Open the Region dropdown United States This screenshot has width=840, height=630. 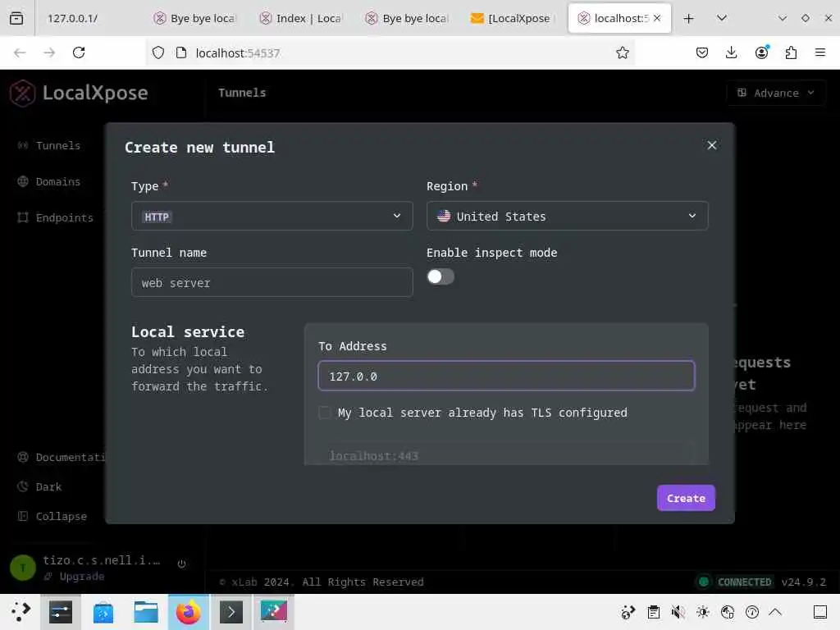click(568, 216)
